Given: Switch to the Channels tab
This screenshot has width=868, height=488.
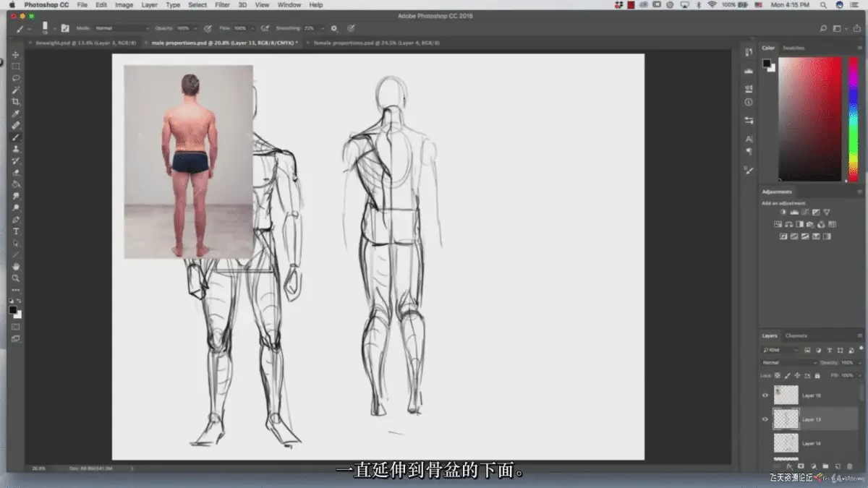Looking at the screenshot, I should click(796, 335).
